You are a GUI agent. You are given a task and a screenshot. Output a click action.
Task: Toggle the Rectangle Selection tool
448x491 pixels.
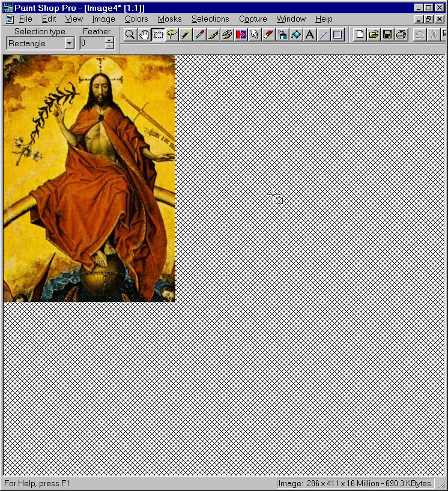(x=158, y=35)
